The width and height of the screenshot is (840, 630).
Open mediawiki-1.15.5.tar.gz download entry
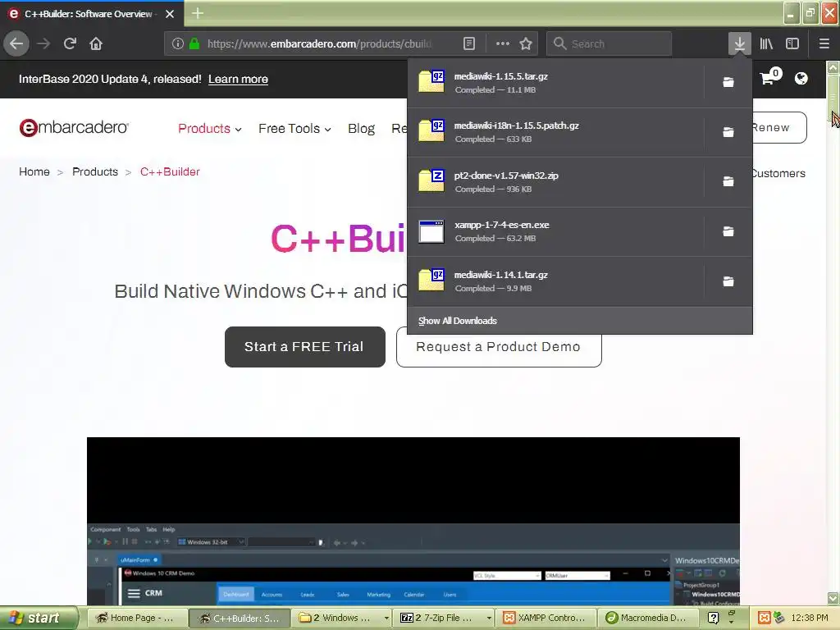point(555,83)
